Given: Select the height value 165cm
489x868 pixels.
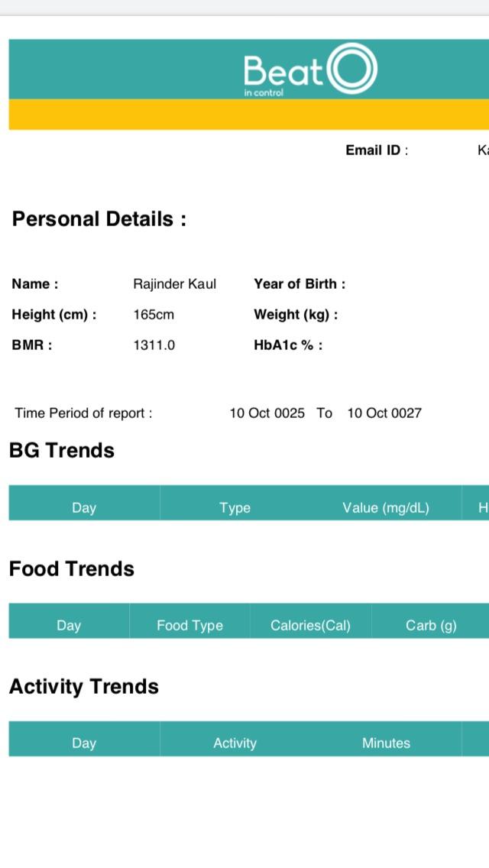Looking at the screenshot, I should click(154, 315).
